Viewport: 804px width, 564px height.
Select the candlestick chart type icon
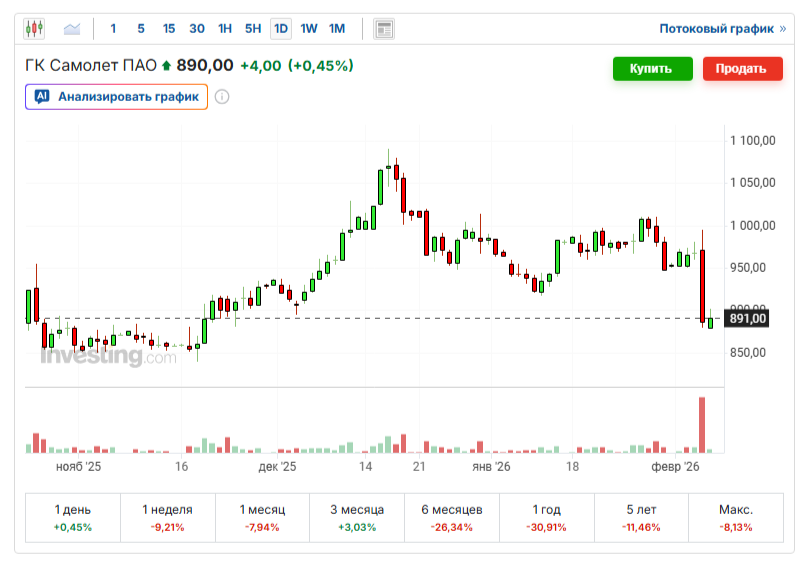(x=34, y=28)
